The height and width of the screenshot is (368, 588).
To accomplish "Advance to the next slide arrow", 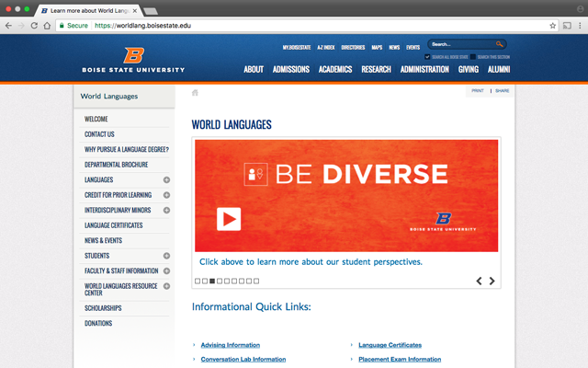I will point(492,281).
